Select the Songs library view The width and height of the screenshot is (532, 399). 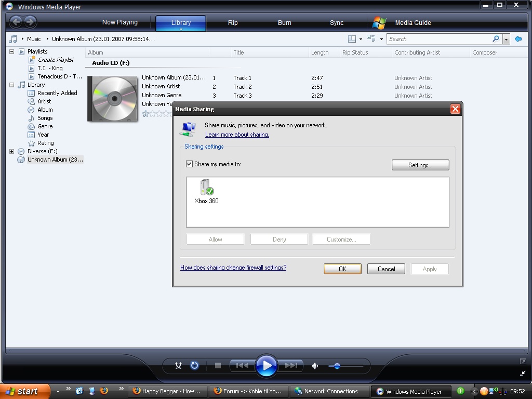(x=45, y=118)
